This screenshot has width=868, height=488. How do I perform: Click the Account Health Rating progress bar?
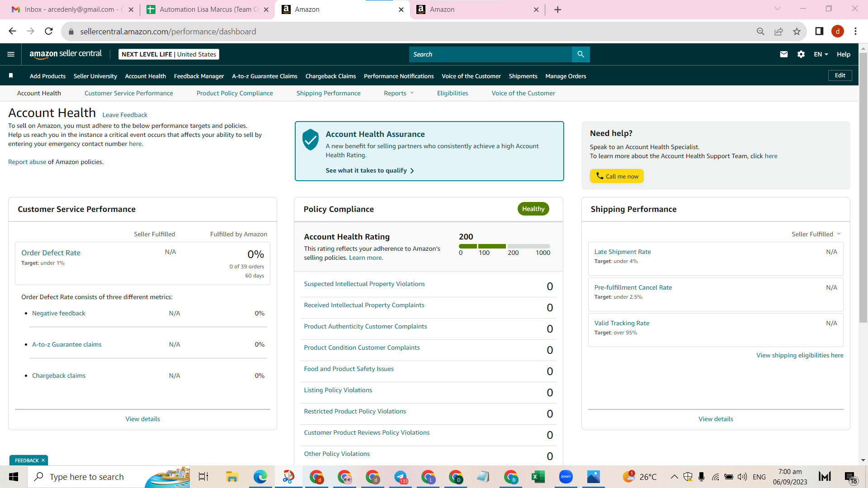click(505, 246)
